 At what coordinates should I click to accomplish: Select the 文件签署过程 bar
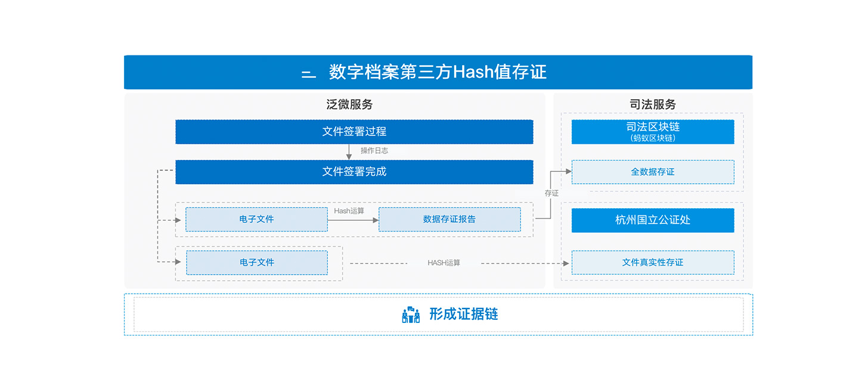pyautogui.click(x=354, y=131)
